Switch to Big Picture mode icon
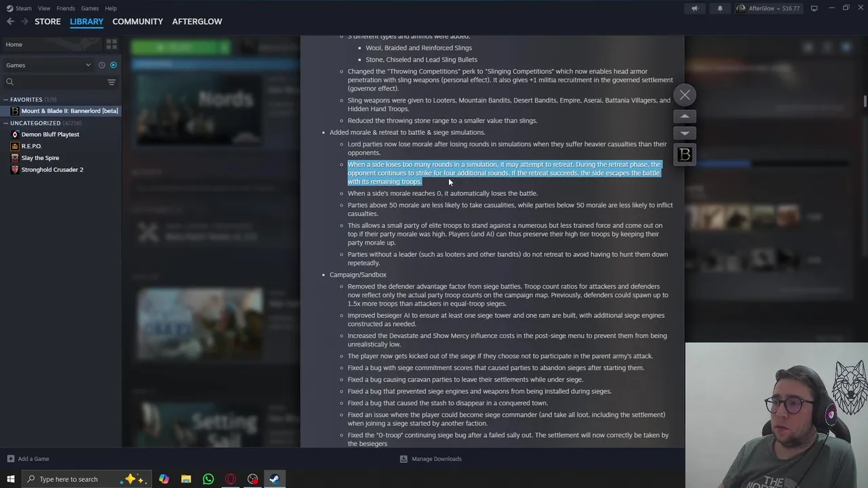Viewport: 868px width, 488px height. coord(814,8)
